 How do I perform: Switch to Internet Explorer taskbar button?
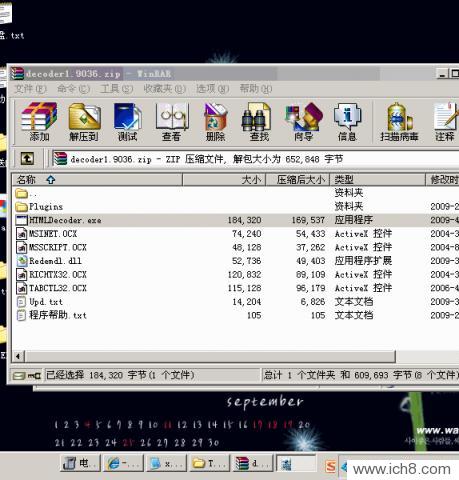[123, 464]
